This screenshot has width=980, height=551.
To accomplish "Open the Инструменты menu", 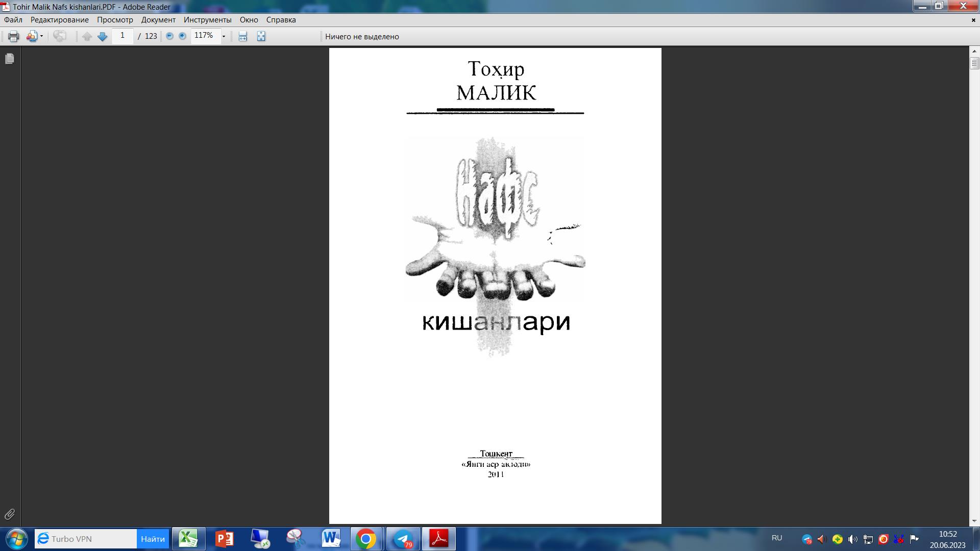I will pos(207,20).
